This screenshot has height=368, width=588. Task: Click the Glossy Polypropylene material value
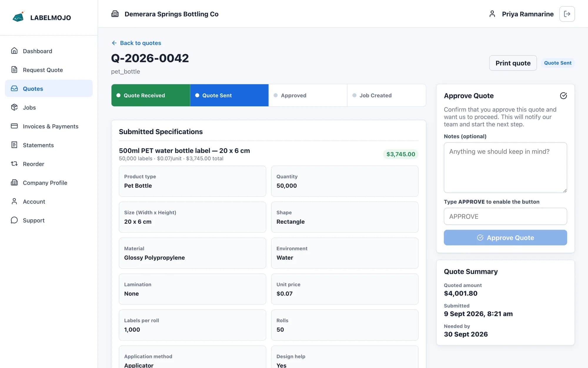154,258
